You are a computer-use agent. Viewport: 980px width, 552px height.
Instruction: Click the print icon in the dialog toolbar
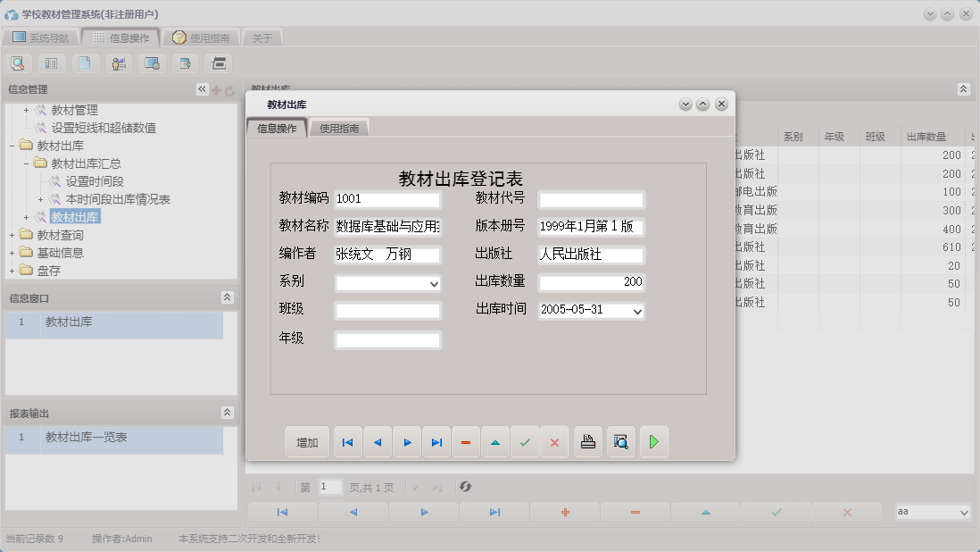coord(587,440)
